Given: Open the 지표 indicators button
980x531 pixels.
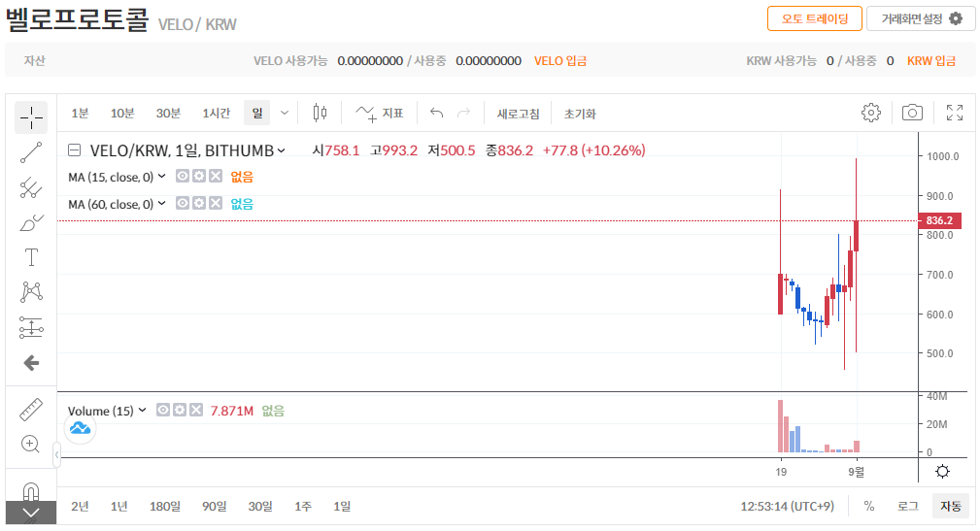Looking at the screenshot, I should point(380,113).
